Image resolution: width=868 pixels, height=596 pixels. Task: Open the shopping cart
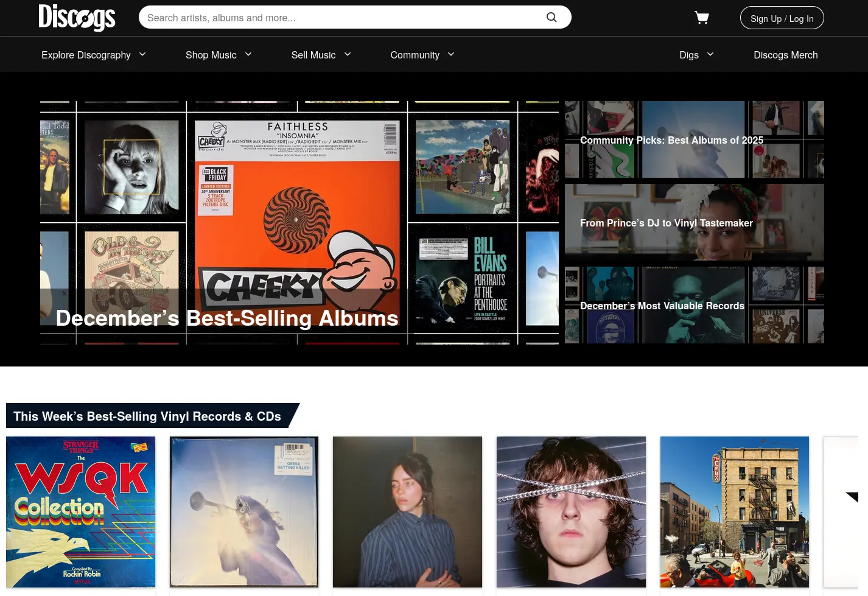pyautogui.click(x=701, y=17)
